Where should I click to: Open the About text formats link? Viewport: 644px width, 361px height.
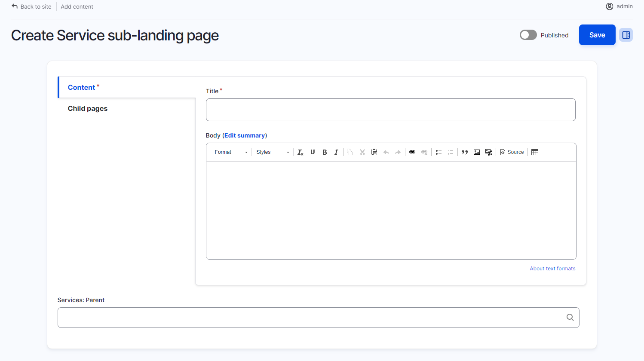point(552,269)
